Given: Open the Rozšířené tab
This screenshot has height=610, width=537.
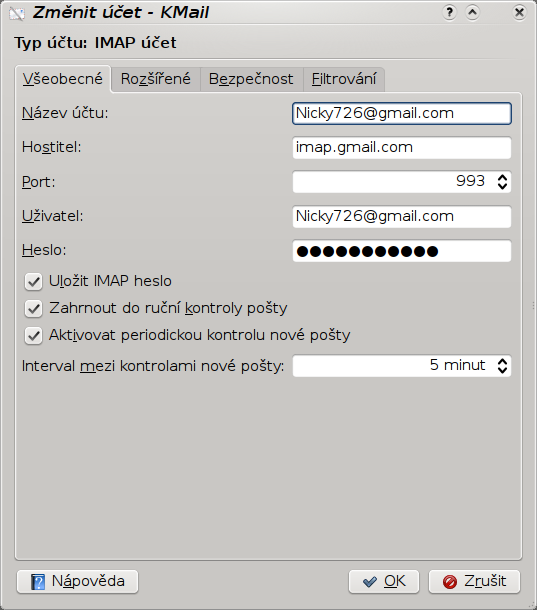Looking at the screenshot, I should click(156, 79).
